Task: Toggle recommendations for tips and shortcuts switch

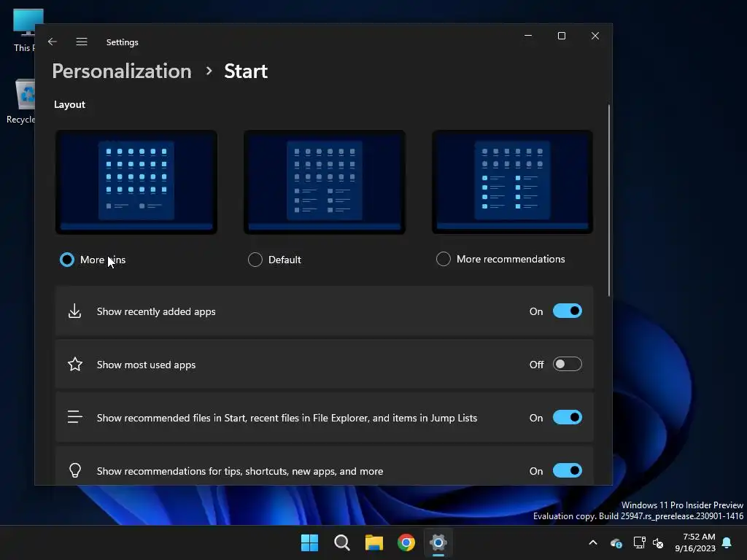Action: (x=567, y=470)
